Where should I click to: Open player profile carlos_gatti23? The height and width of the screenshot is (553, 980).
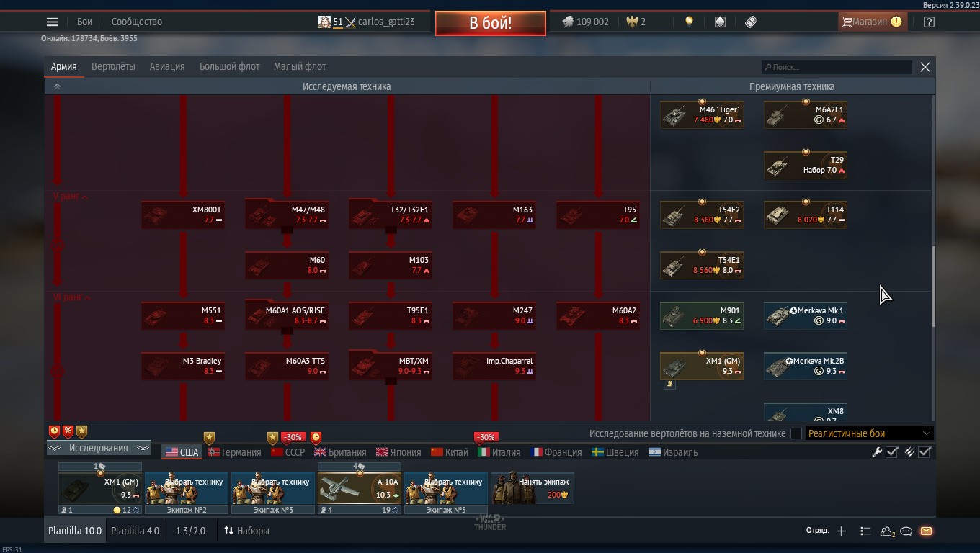(x=367, y=22)
